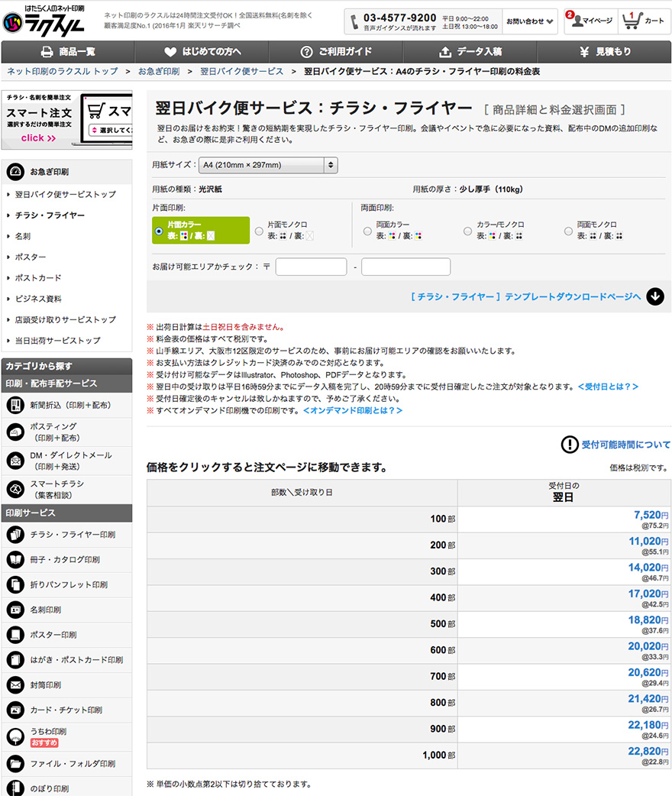Open マイページ user icon
The width and height of the screenshot is (672, 796).
click(x=573, y=21)
